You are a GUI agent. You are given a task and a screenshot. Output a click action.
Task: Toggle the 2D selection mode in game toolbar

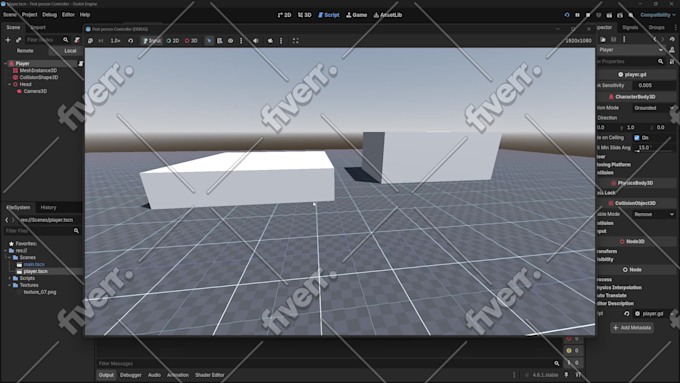(173, 41)
